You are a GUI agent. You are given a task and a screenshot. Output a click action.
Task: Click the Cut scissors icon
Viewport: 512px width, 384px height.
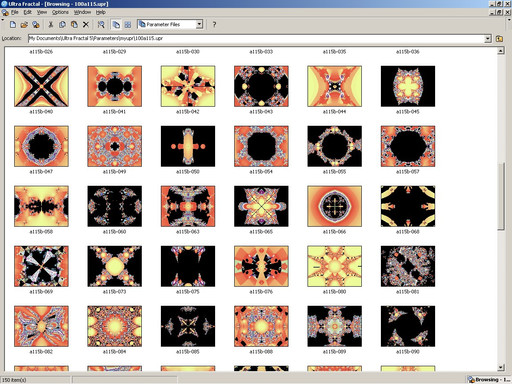(x=51, y=24)
